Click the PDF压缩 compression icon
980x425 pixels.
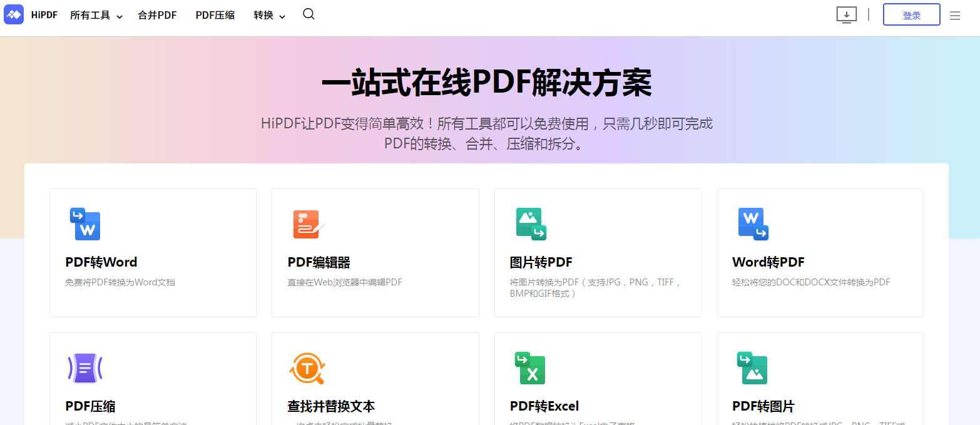(85, 368)
